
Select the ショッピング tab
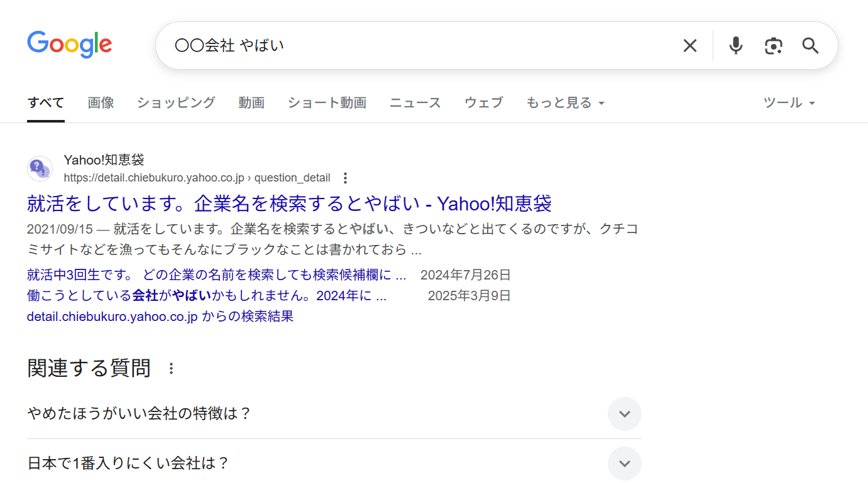(x=175, y=102)
